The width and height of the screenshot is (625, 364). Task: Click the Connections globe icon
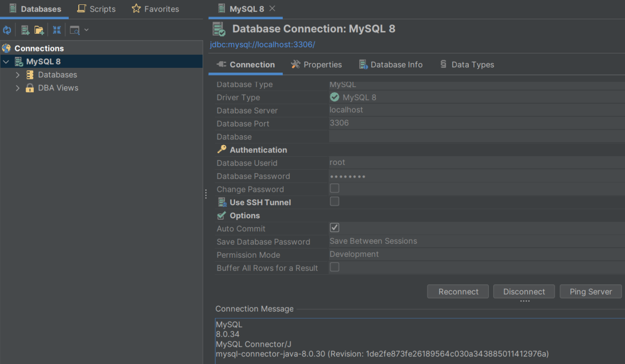click(x=6, y=48)
